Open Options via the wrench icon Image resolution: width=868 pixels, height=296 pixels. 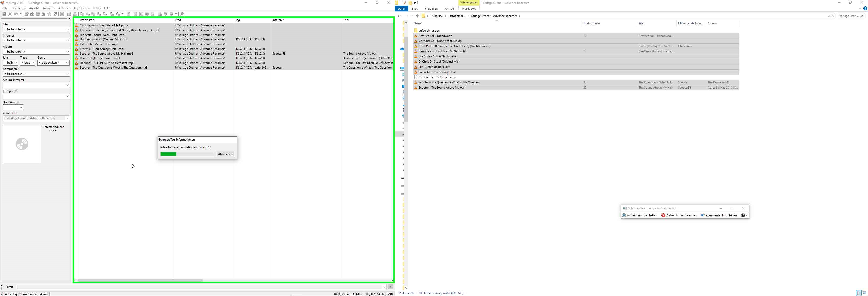click(182, 14)
